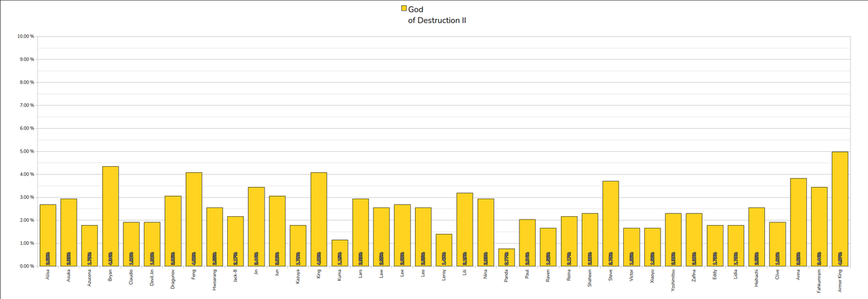Viewport: 868px width, 299px height.
Task: Click the '10.00 %' y-axis label
Action: point(26,37)
